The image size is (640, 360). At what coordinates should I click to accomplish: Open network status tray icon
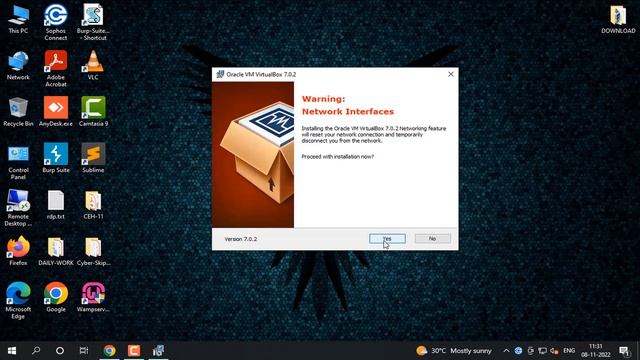[542, 351]
